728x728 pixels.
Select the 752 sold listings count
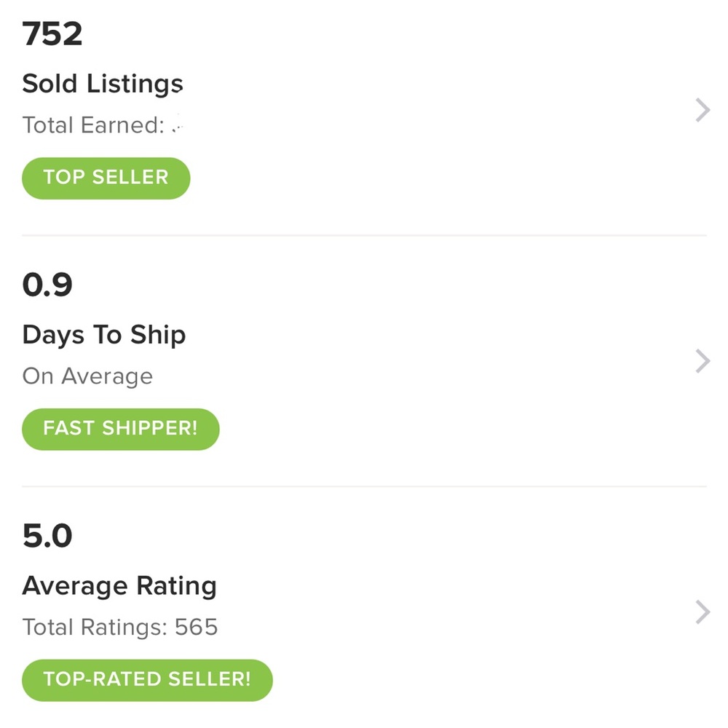[52, 33]
